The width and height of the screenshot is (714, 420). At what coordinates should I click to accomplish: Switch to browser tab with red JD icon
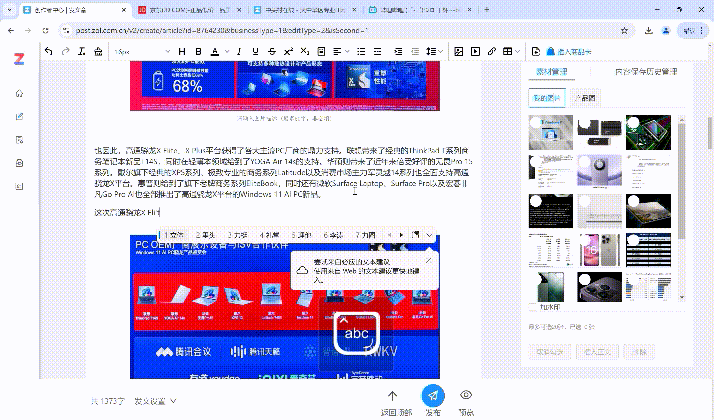tap(190, 10)
